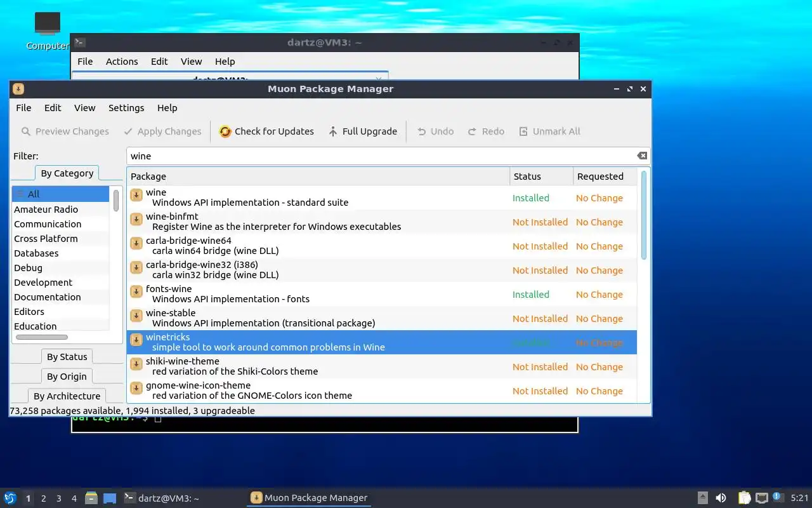
Task: Switch to the By Origin tab
Action: 67,377
